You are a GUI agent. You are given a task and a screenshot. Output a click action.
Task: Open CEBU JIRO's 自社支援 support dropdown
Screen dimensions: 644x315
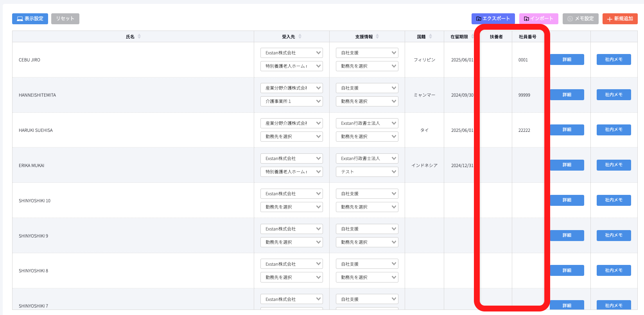click(x=367, y=53)
